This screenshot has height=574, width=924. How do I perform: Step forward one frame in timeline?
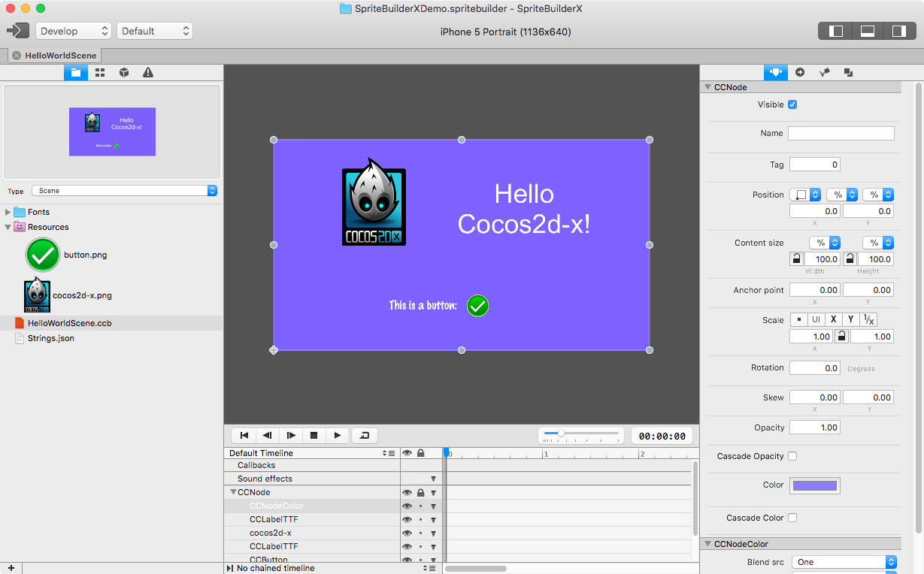pyautogui.click(x=291, y=435)
